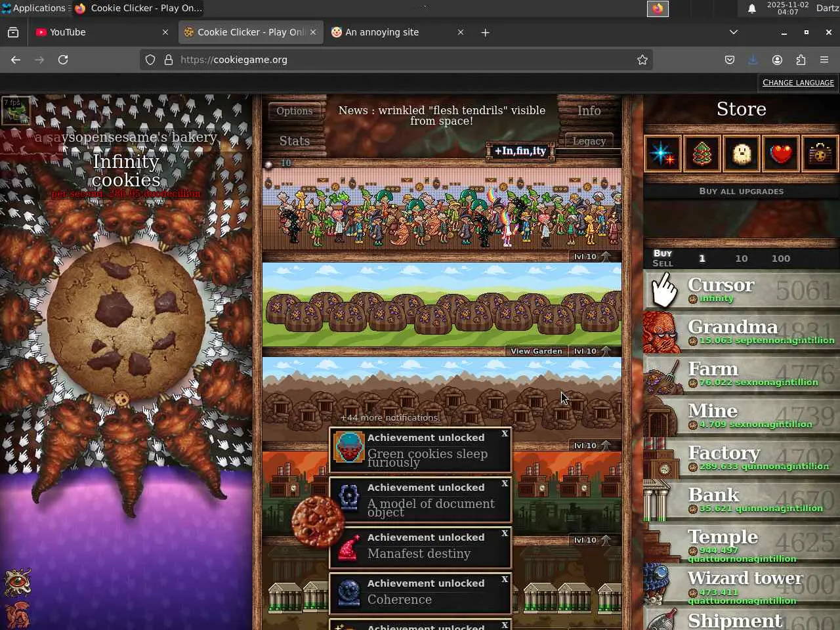Buy the white ghost upgrade
This screenshot has width=840, height=630.
pyautogui.click(x=742, y=154)
